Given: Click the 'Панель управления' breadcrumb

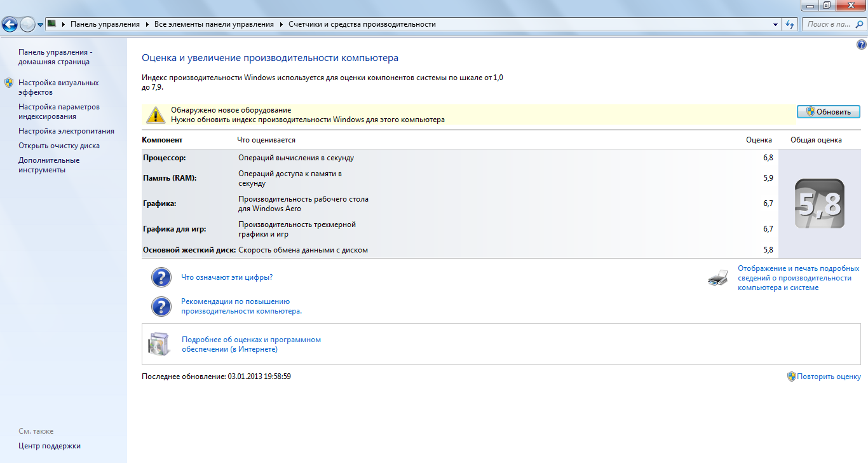Looking at the screenshot, I should [105, 24].
